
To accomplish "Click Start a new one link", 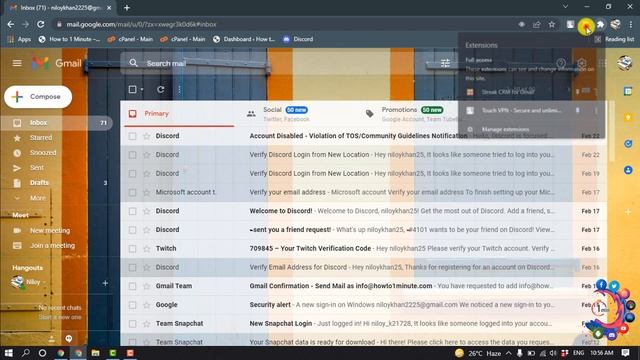I will 60,317.
